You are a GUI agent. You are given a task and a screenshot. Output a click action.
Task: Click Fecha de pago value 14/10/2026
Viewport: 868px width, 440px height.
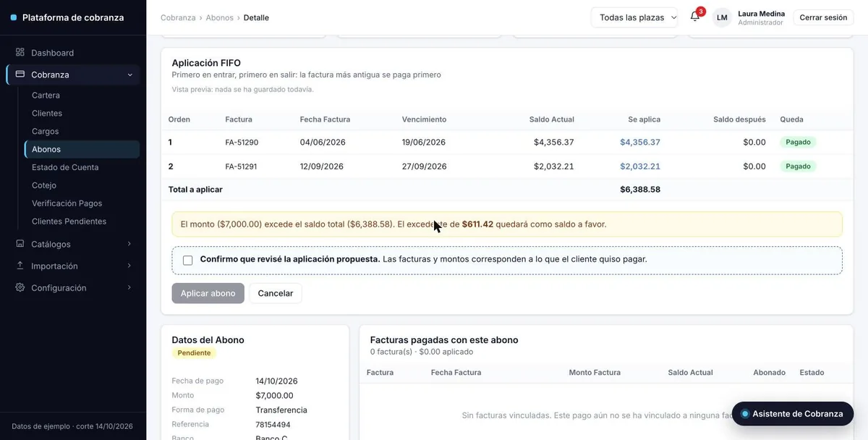276,381
